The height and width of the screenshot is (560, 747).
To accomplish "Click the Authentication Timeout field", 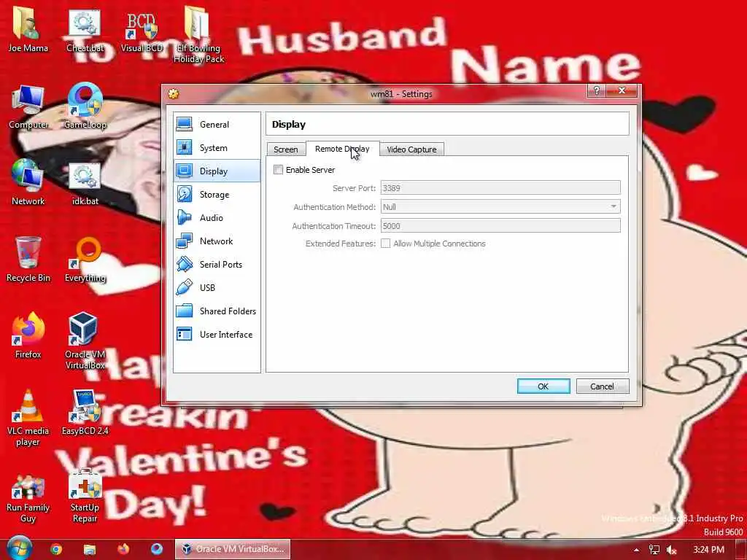I will (500, 226).
